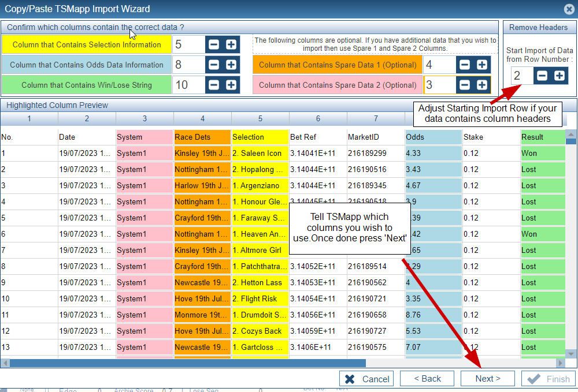Viewport: 578px width, 392px height.
Task: Click the '1. Altmore Girl' selection cell
Action: pos(260,251)
